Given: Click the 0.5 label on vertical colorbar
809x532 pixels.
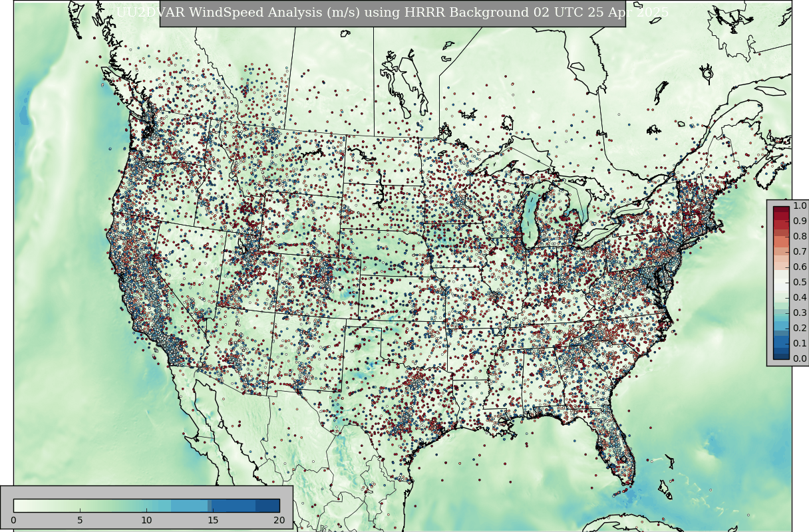Looking at the screenshot, I should click(800, 283).
